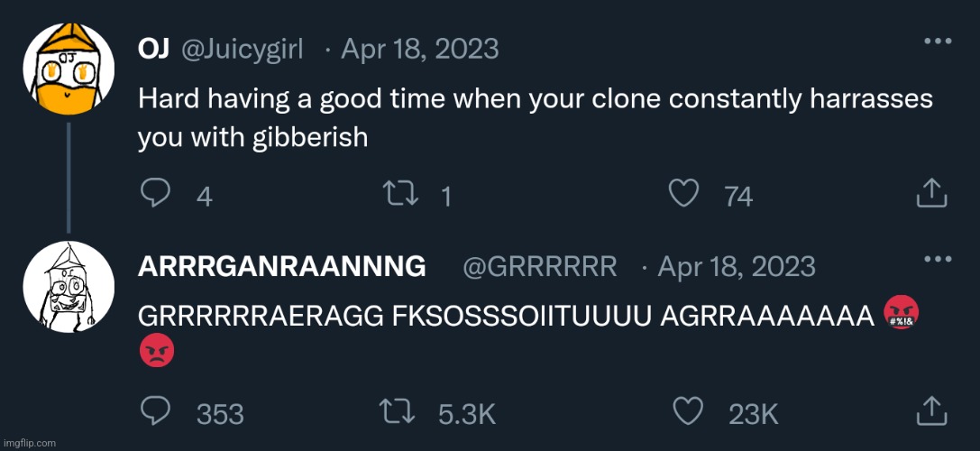Like ARRRGANRAANNNG's reply
Screen dimensions: 980x451
pos(686,411)
